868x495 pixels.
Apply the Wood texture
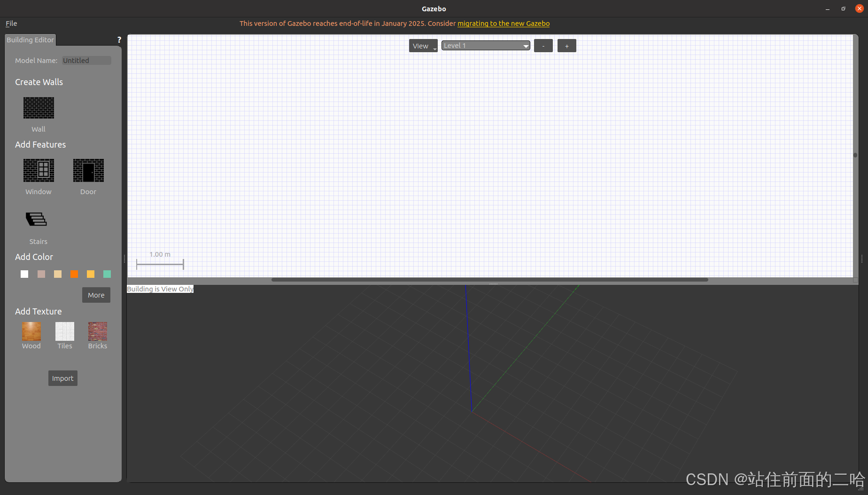(31, 331)
